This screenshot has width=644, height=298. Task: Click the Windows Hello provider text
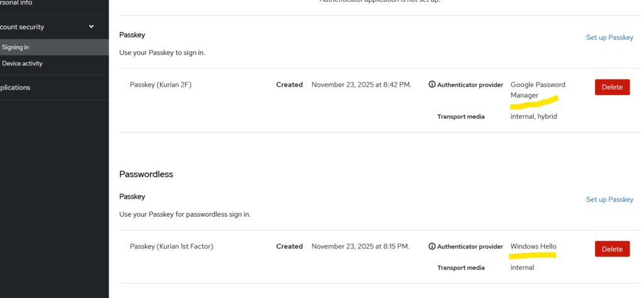[x=533, y=246]
